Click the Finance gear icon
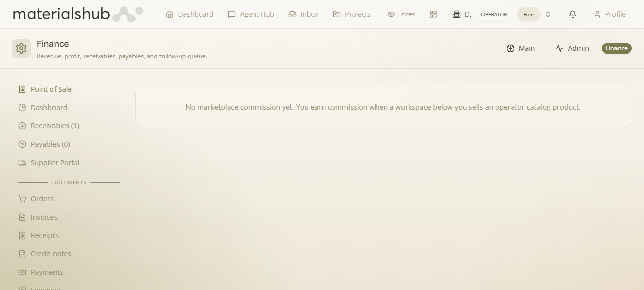 (21, 48)
